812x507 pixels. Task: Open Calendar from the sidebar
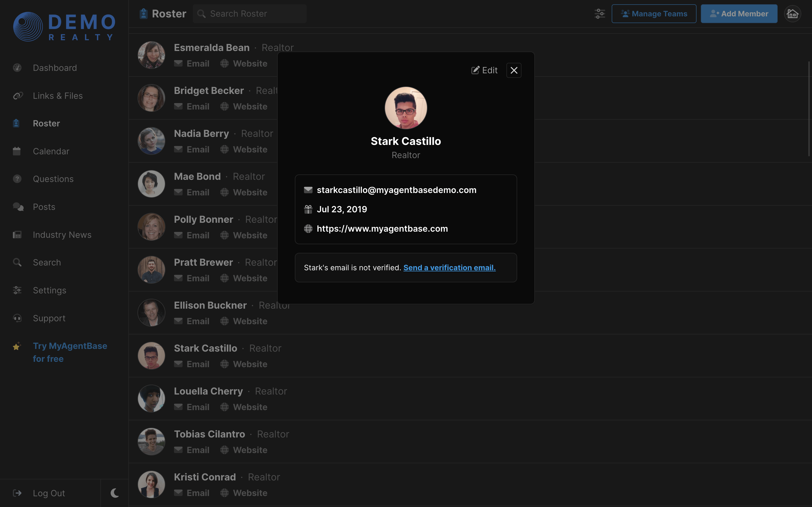click(51, 151)
